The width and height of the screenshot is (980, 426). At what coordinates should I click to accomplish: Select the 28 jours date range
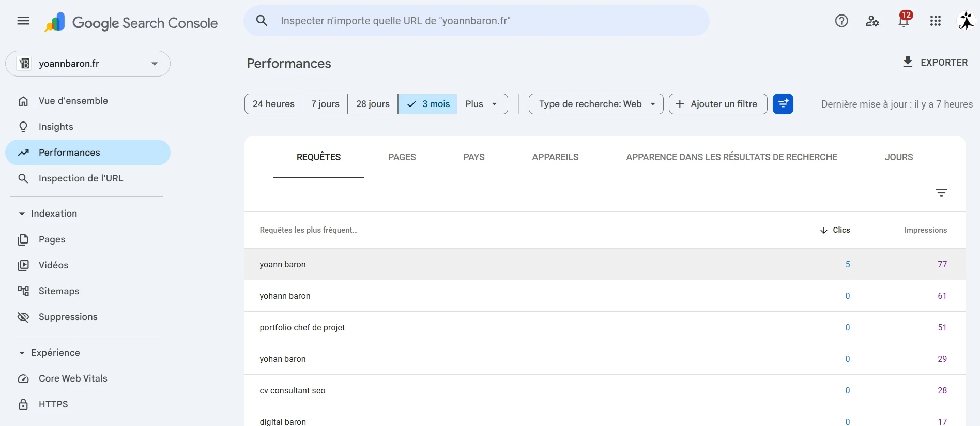373,104
